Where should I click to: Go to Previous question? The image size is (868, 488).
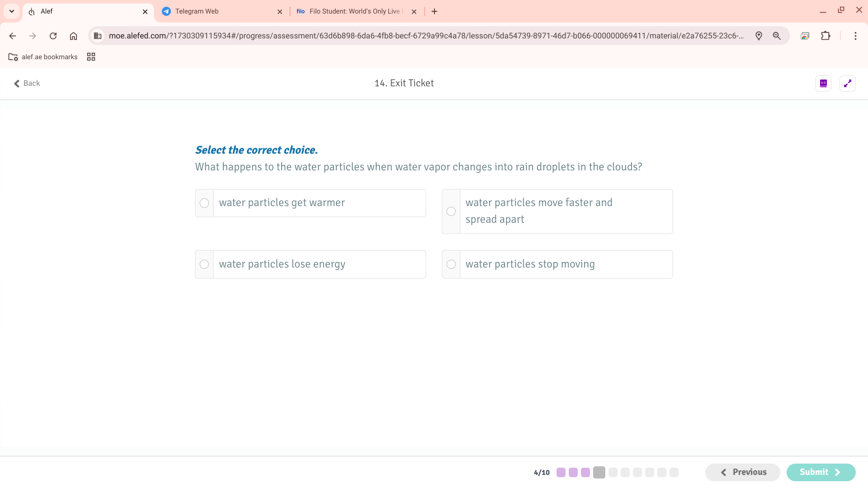(742, 472)
